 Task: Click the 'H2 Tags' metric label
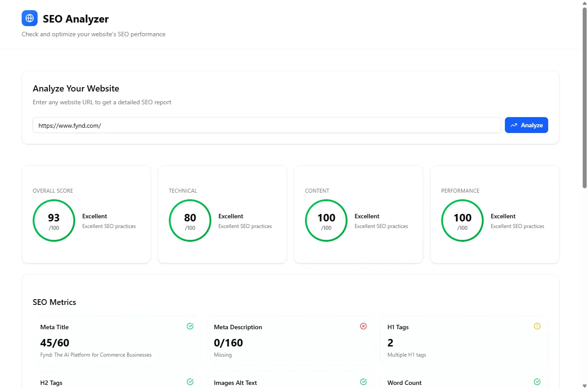[x=51, y=383]
